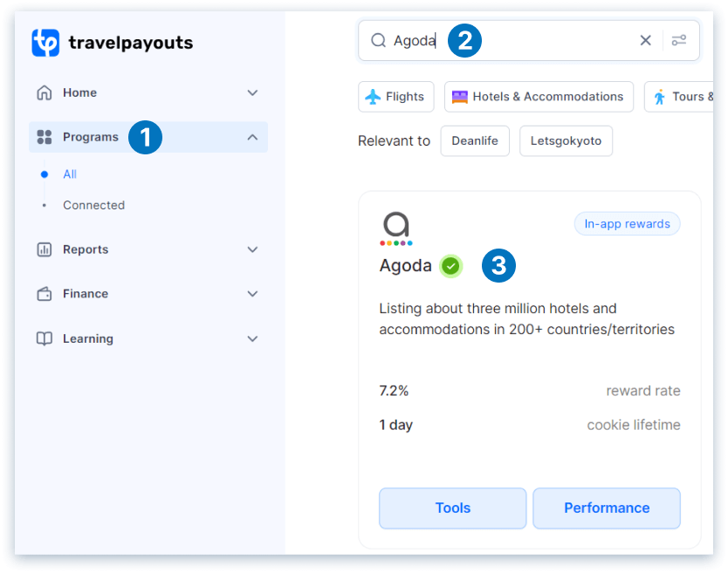Screen dimensions: 728x573
Task: Open search filter settings icon
Action: (x=679, y=40)
